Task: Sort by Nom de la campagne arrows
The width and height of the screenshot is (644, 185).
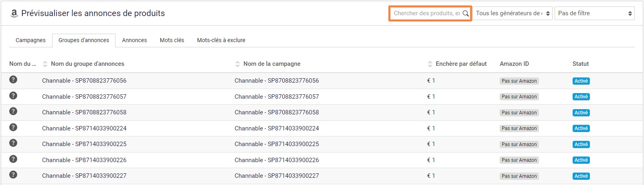Action: coord(237,64)
